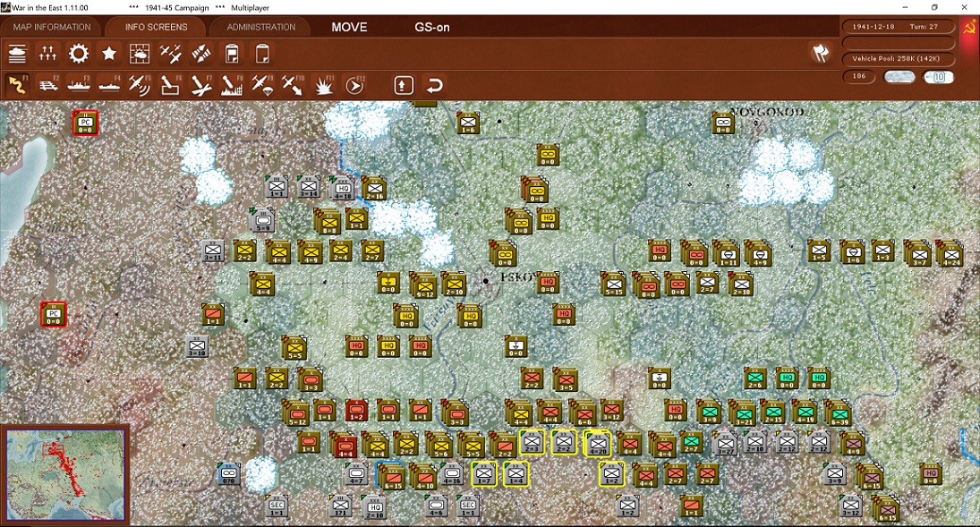The height and width of the screenshot is (527, 980).
Task: Click the snow level 10 indicator
Action: 939,77
